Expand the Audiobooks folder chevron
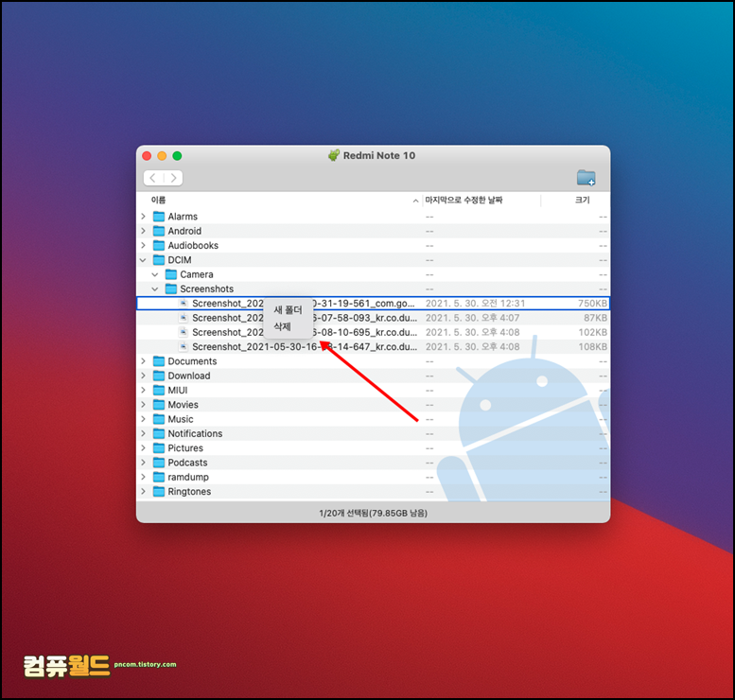Screen dimensions: 735x700 coord(144,246)
